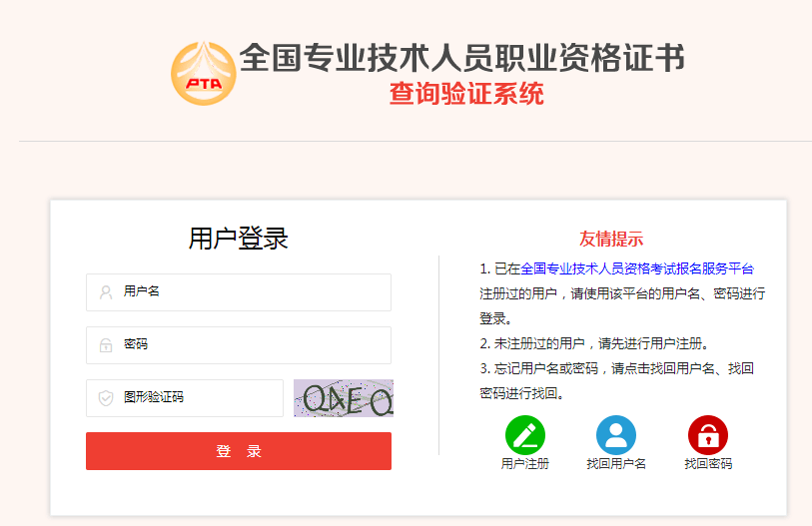
Task: Click the PTA logo emblem
Action: point(204,74)
